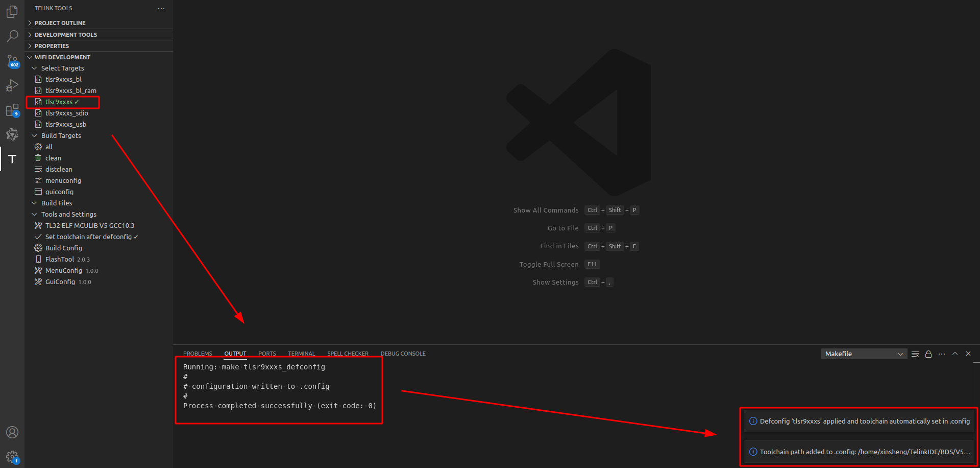Enable scroll lock in the Output panel
This screenshot has height=468, width=980.
928,354
